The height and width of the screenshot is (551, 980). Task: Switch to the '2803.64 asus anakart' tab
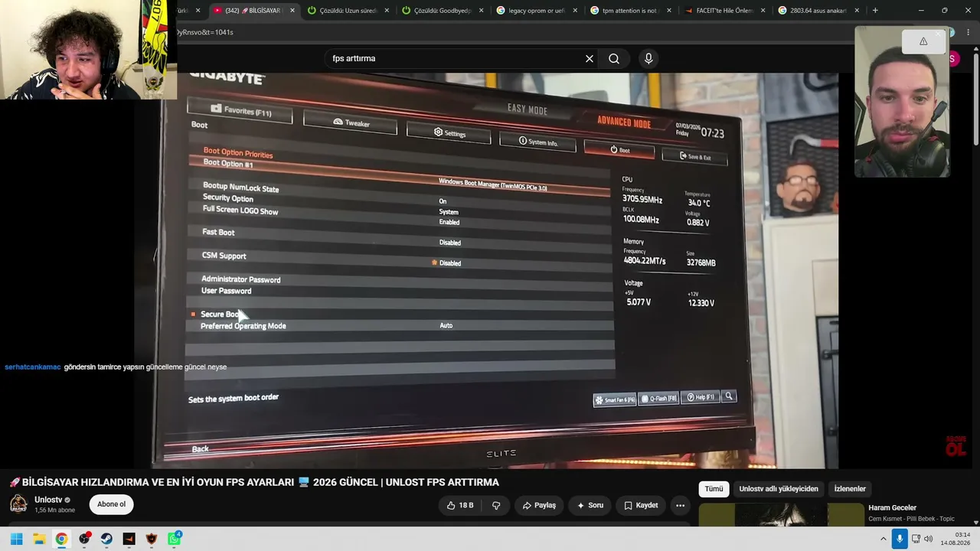[x=818, y=11]
